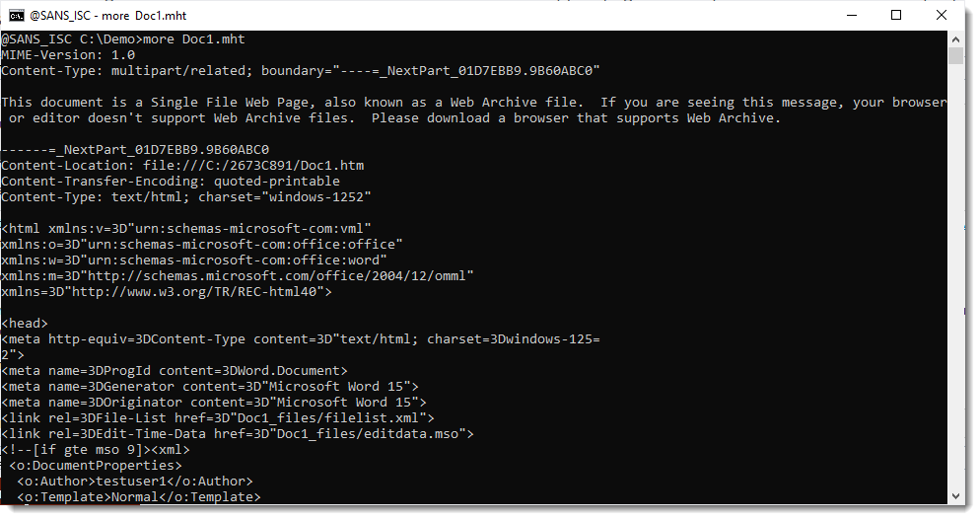
Task: Click the scrollbar up arrow
Action: pos(955,38)
